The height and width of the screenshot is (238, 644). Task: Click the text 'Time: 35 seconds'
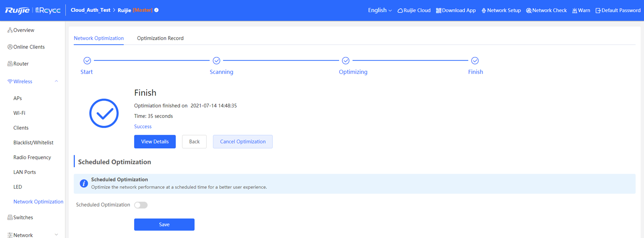pyautogui.click(x=153, y=116)
